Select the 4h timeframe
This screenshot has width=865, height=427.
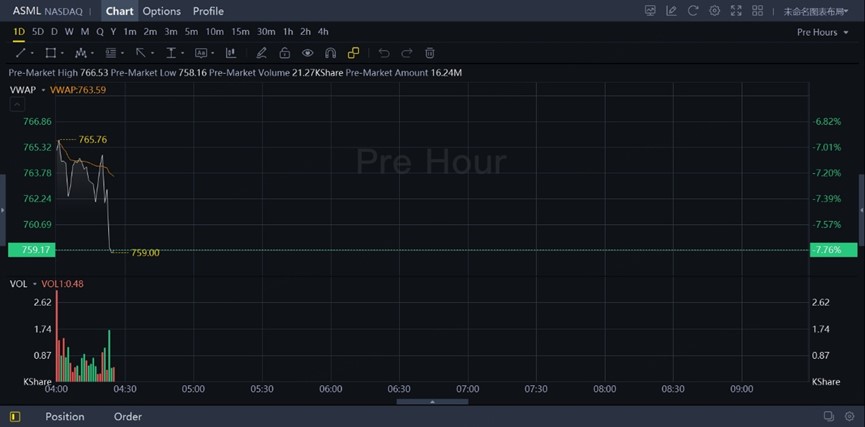(323, 32)
